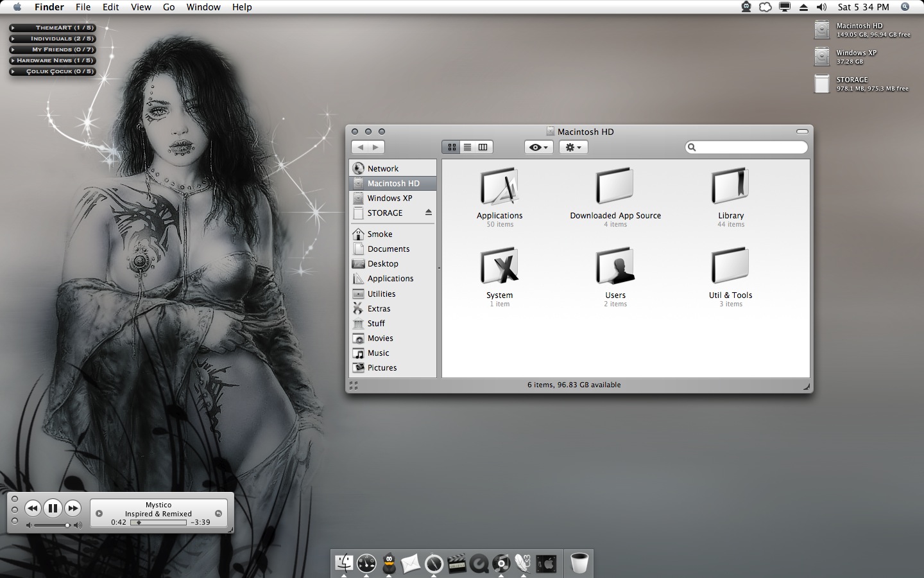Switch Finder to column view
The height and width of the screenshot is (578, 924).
[483, 147]
